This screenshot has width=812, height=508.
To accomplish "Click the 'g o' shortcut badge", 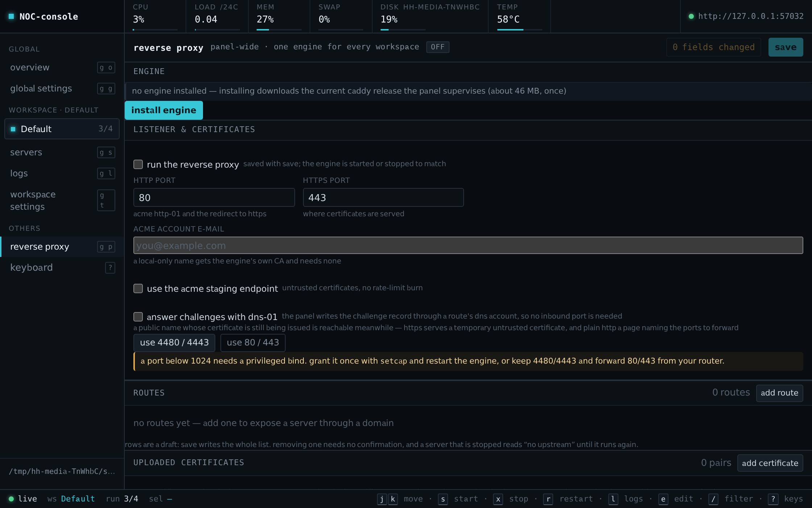I will point(106,67).
